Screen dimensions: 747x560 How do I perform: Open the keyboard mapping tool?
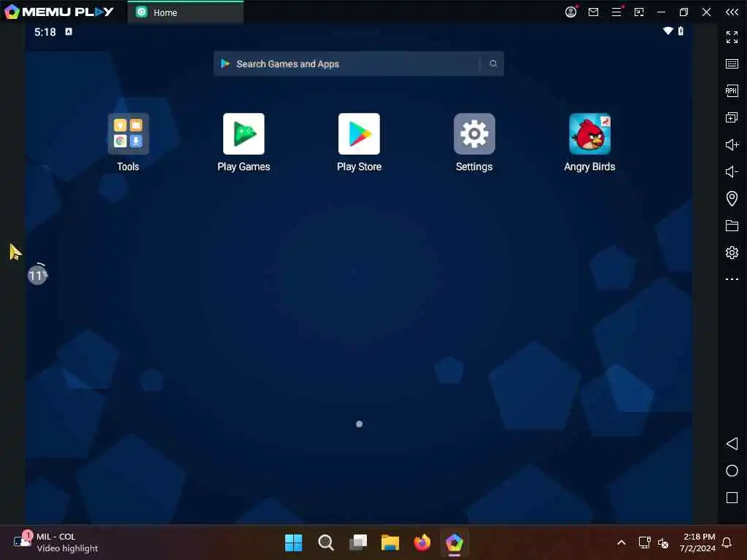(x=732, y=64)
